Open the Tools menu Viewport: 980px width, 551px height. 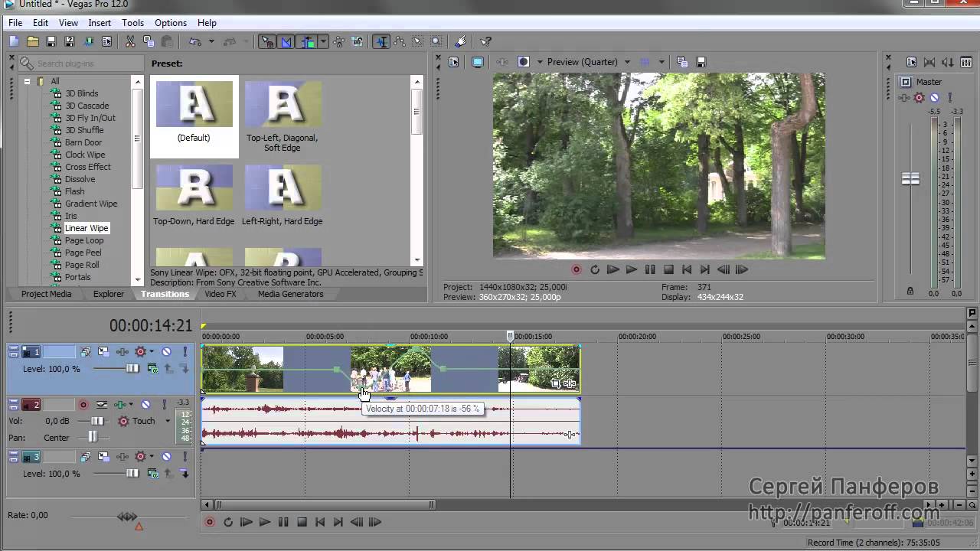point(132,23)
